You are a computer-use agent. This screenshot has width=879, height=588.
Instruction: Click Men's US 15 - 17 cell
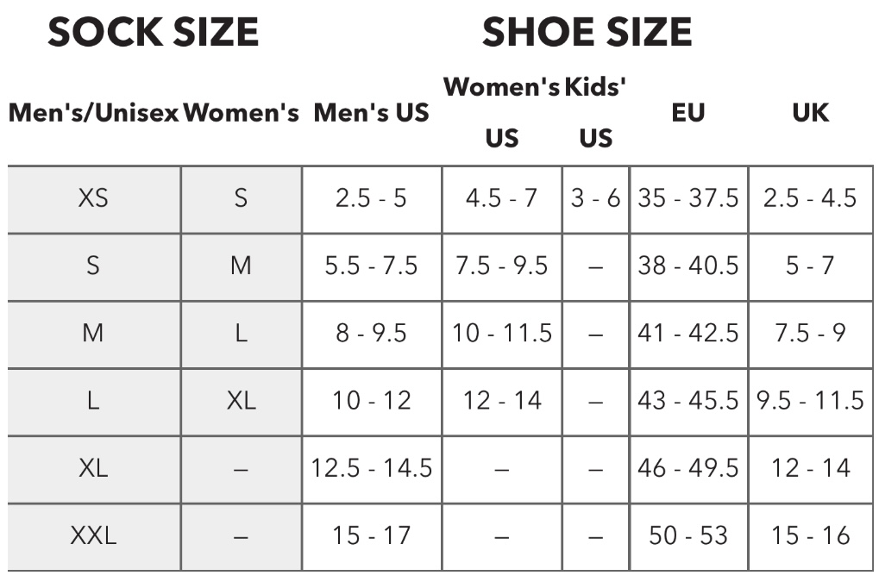pyautogui.click(x=371, y=536)
